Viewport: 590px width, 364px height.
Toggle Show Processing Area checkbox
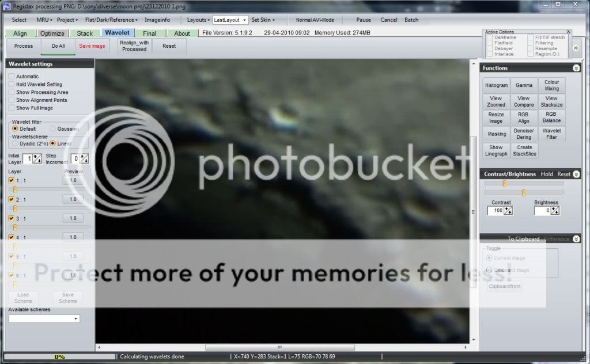pos(12,92)
